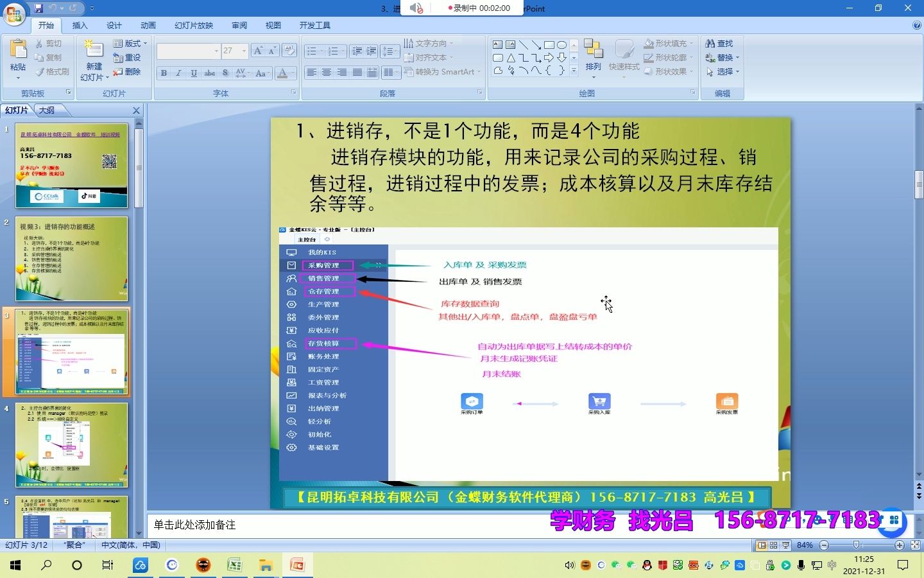Increase font size with the large A icon
Screen dimensions: 924x578
(258, 51)
